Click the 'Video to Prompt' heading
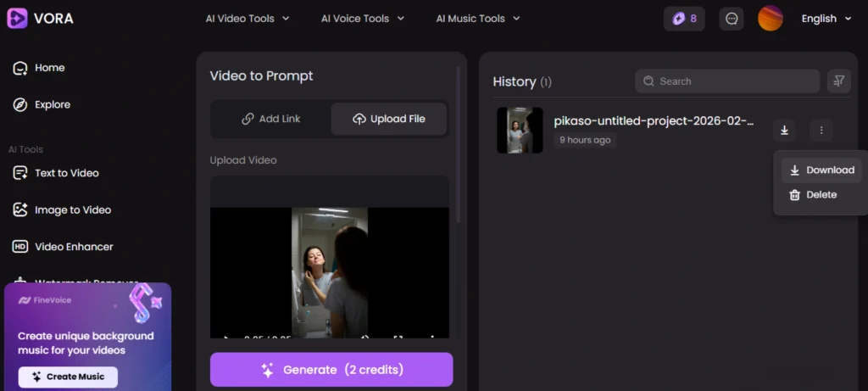Screen dimensions: 868x391 [x=261, y=75]
